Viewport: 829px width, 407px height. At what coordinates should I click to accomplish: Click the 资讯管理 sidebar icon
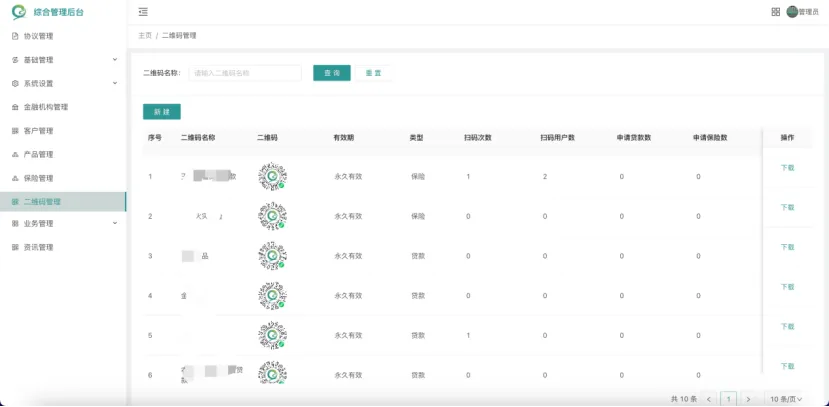point(15,247)
